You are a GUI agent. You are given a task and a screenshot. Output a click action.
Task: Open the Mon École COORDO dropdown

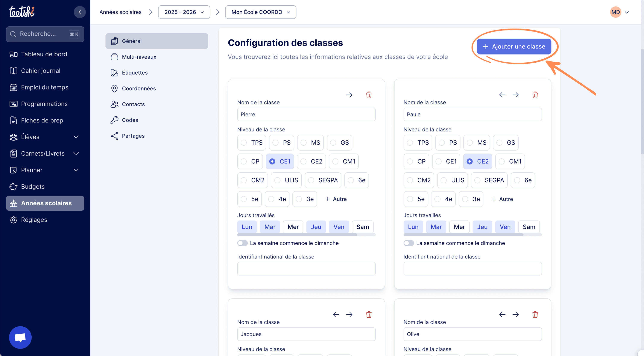tap(261, 12)
